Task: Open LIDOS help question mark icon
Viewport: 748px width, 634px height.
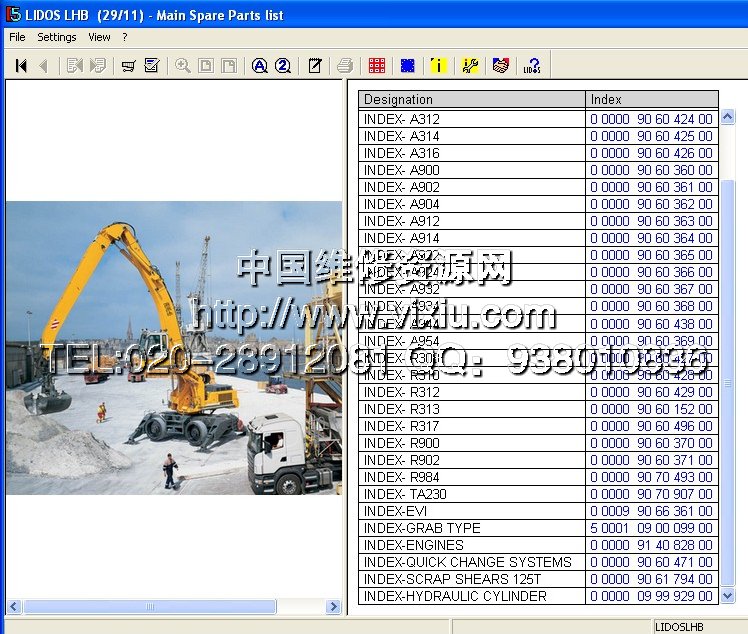Action: 532,66
